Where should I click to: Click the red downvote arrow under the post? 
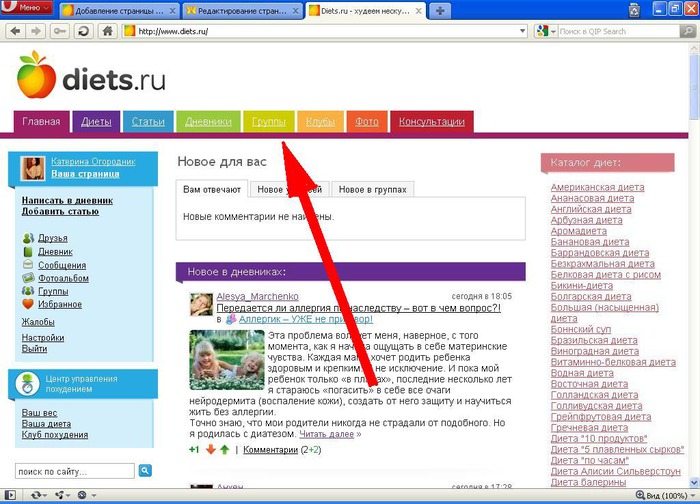[210, 450]
